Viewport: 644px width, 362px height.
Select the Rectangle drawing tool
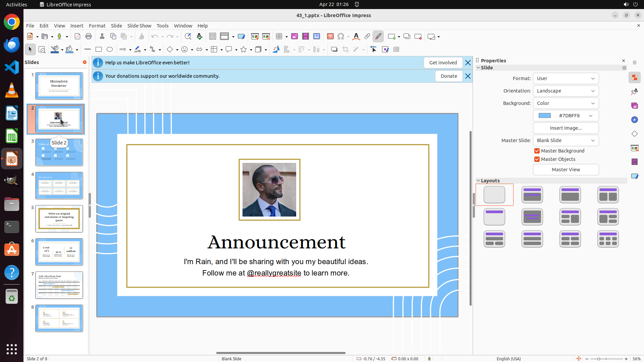(x=99, y=50)
